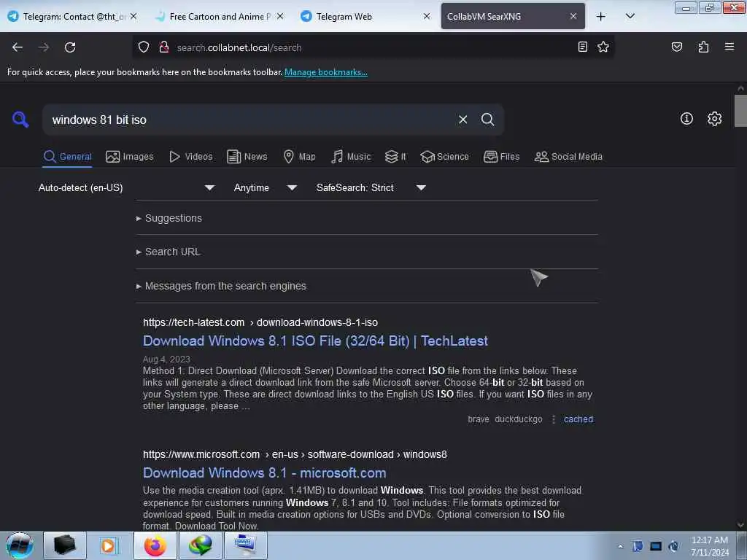Click the www.microsoft.com result URL
This screenshot has height=560, width=747.
pyautogui.click(x=295, y=454)
